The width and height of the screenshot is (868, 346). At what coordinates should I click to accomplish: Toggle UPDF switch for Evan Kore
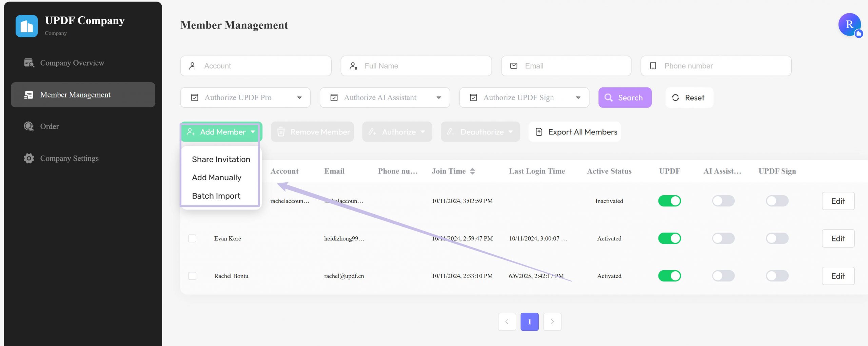tap(670, 238)
